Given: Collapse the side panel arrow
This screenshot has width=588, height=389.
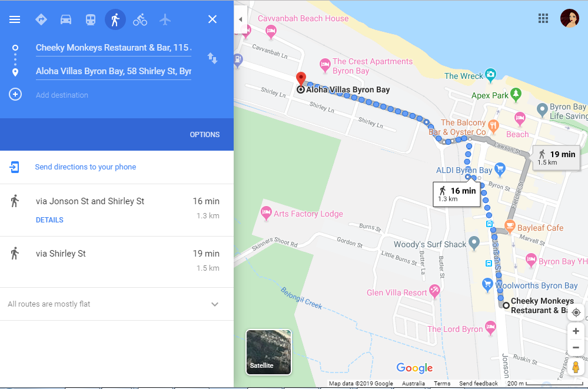Looking at the screenshot, I should point(240,19).
